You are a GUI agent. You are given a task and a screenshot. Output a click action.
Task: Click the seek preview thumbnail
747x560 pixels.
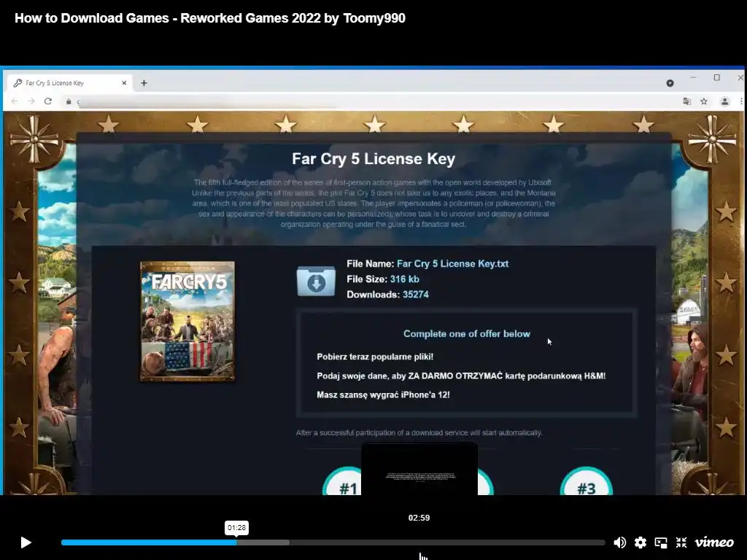pyautogui.click(x=419, y=469)
